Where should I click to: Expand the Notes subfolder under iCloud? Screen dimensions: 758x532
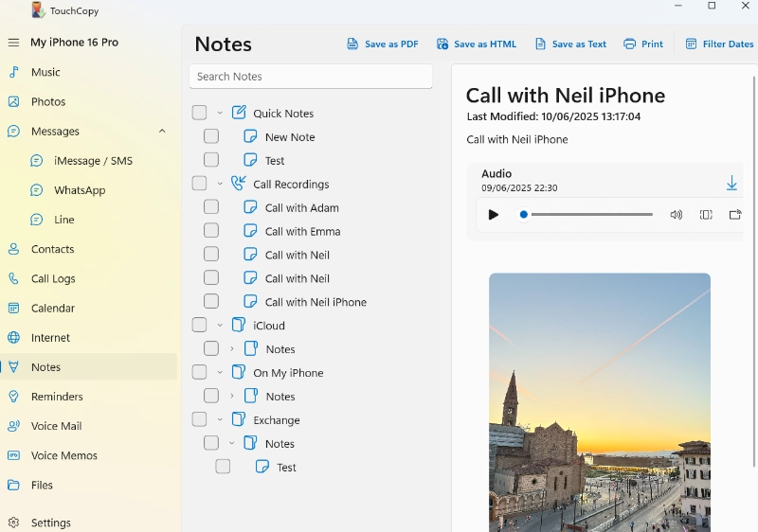pyautogui.click(x=232, y=348)
